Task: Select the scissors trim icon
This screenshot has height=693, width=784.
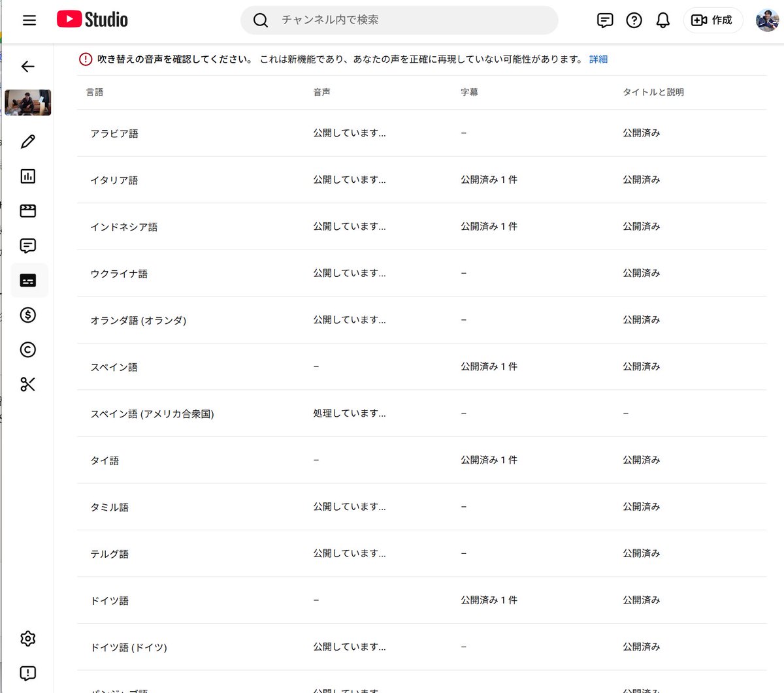Action: tap(27, 385)
